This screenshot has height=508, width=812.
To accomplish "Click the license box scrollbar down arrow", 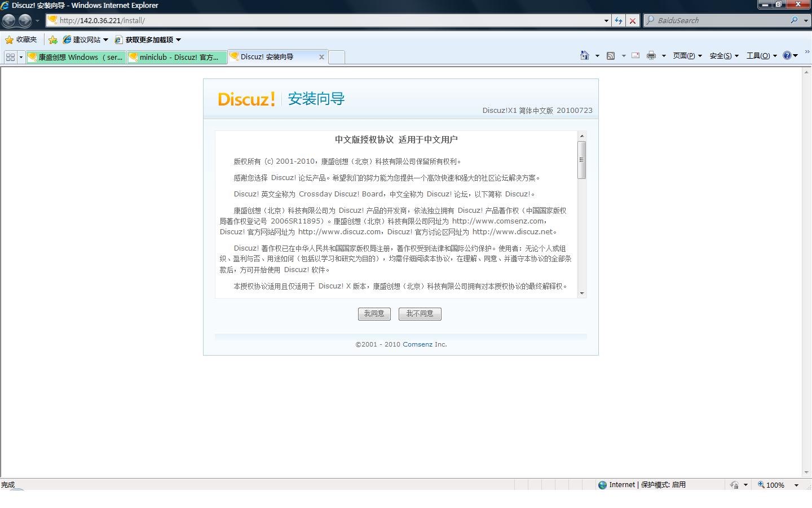I will coord(582,294).
